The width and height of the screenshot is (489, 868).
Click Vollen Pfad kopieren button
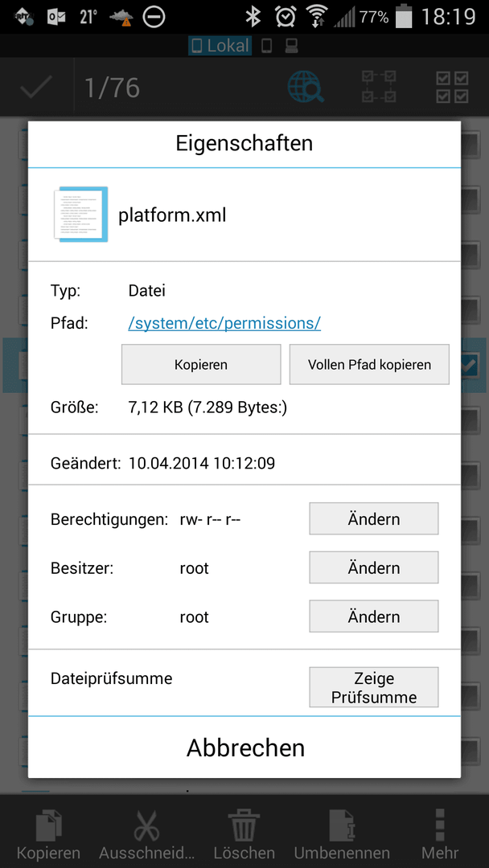[369, 364]
